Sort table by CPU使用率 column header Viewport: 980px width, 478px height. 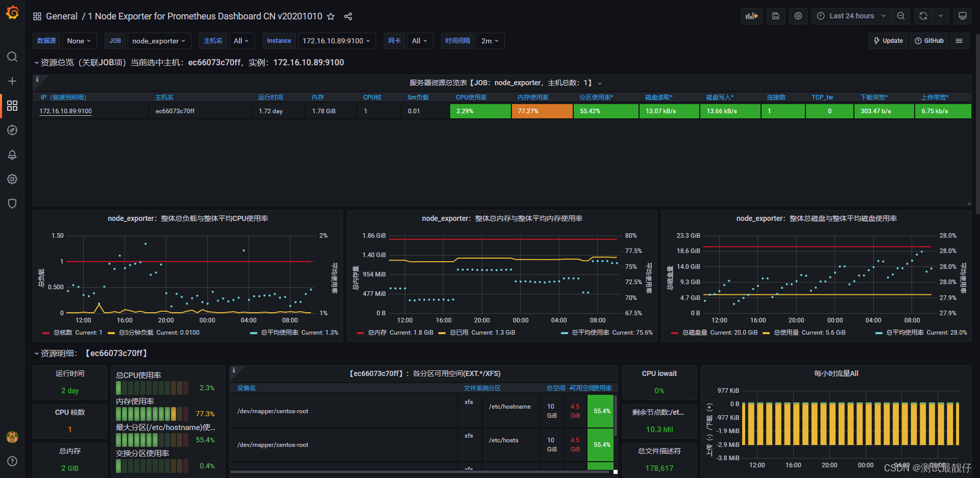point(471,97)
